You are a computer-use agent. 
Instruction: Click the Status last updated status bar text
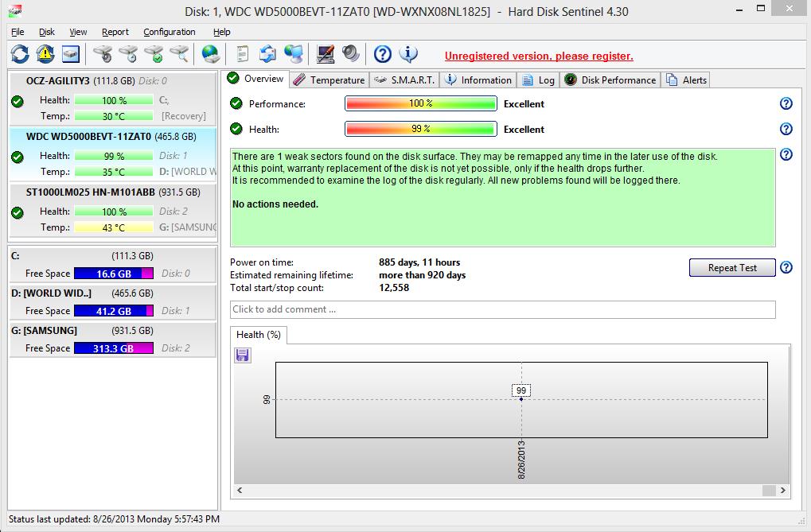click(x=114, y=518)
